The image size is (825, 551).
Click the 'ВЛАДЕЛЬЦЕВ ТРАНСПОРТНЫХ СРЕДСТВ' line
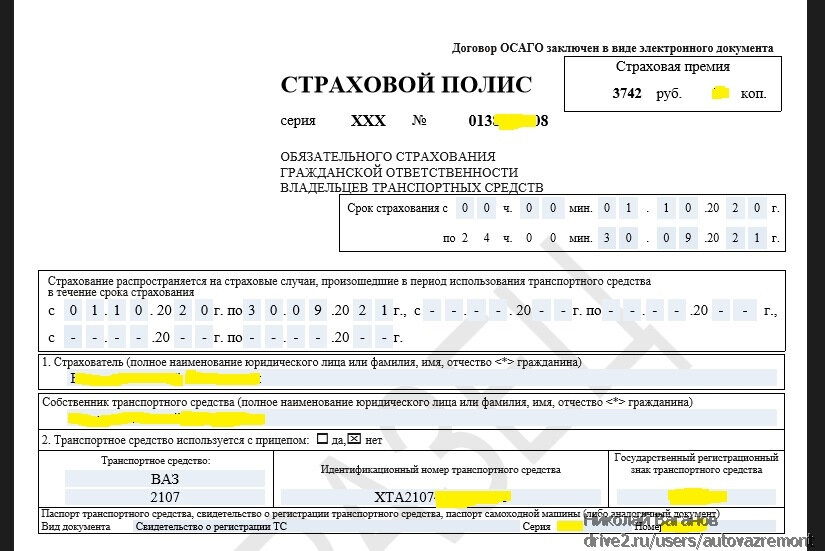pyautogui.click(x=411, y=188)
